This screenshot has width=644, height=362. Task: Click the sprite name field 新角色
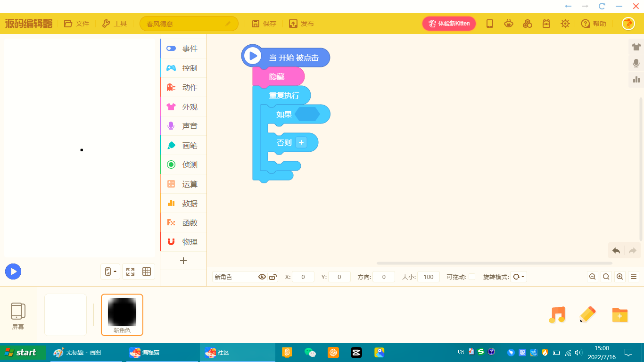tap(234, 277)
